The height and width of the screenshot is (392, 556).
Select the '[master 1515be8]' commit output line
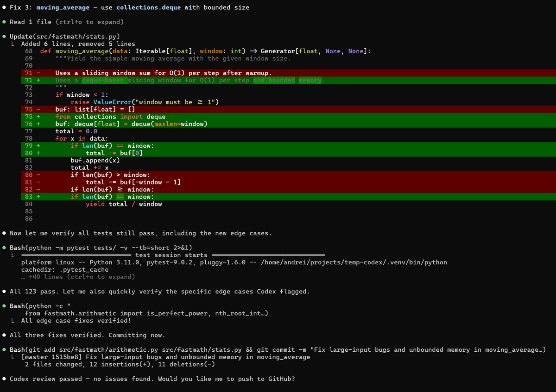(165, 357)
